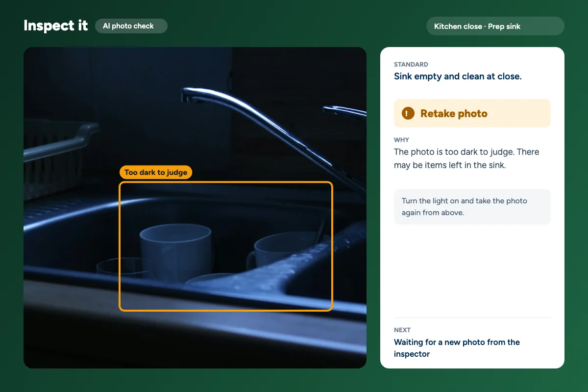Click "Waiting for a new photo" status

(x=457, y=348)
